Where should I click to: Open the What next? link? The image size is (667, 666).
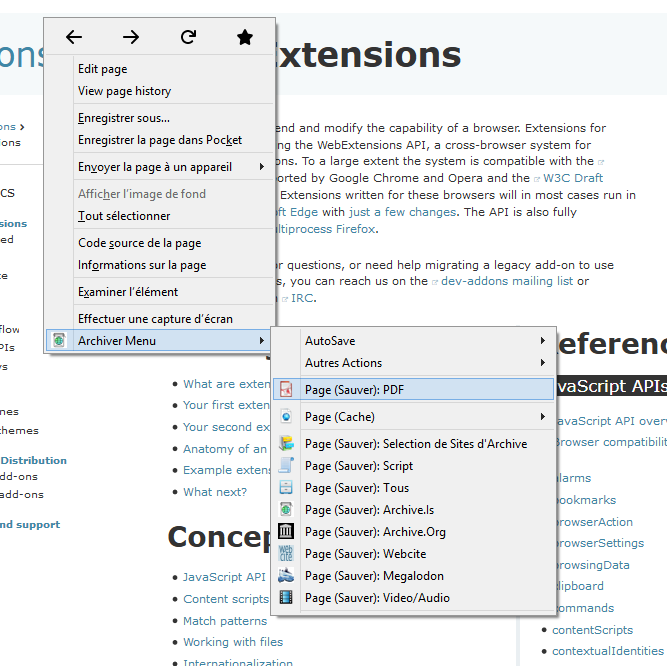tap(215, 492)
